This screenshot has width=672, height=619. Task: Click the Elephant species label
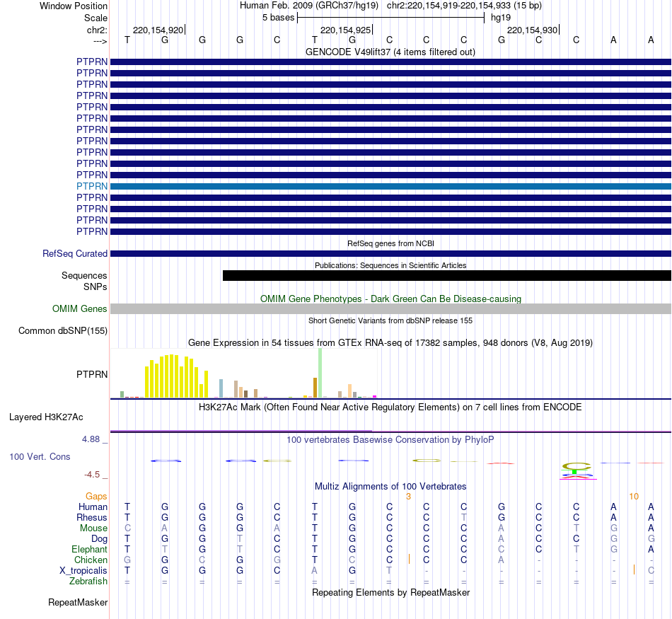coord(89,550)
